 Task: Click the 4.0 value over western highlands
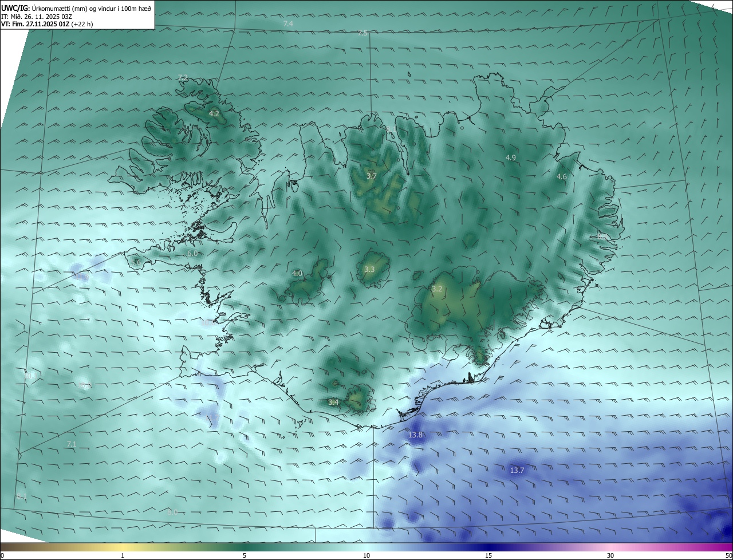(x=297, y=274)
